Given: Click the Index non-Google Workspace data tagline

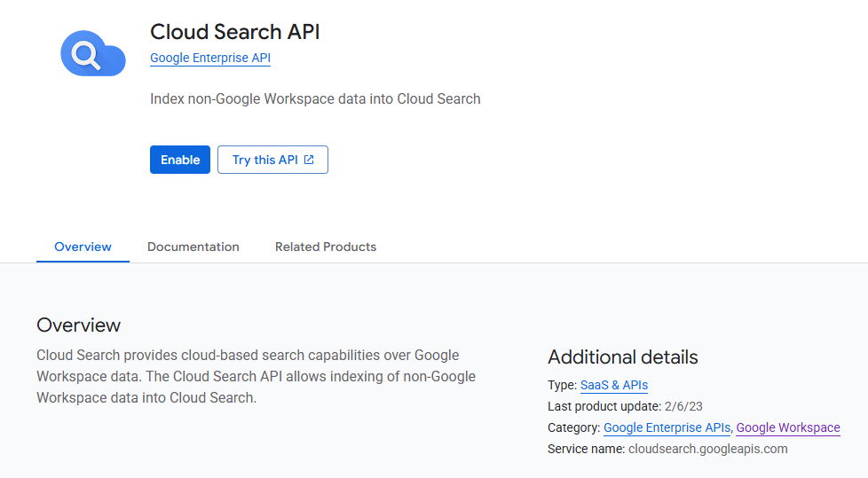Looking at the screenshot, I should pos(315,99).
